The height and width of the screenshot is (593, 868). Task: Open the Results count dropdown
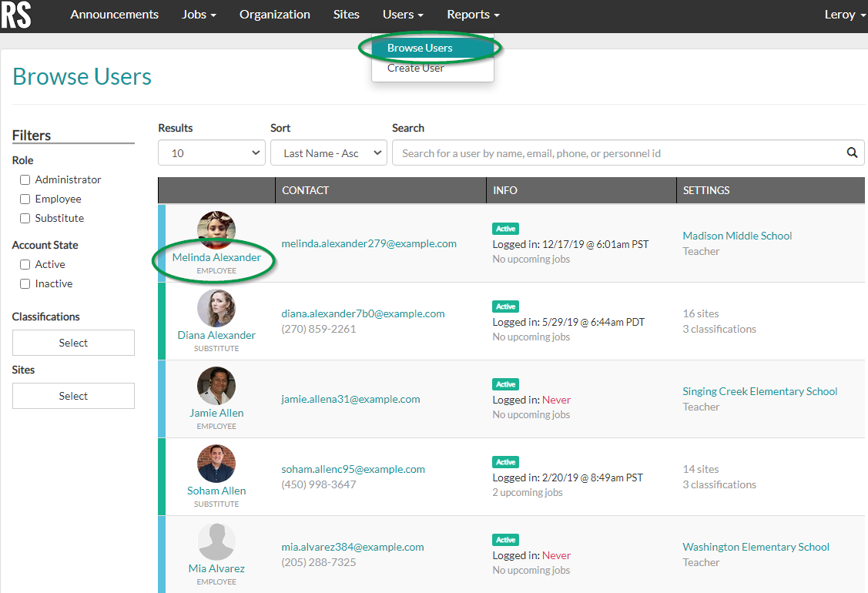211,152
